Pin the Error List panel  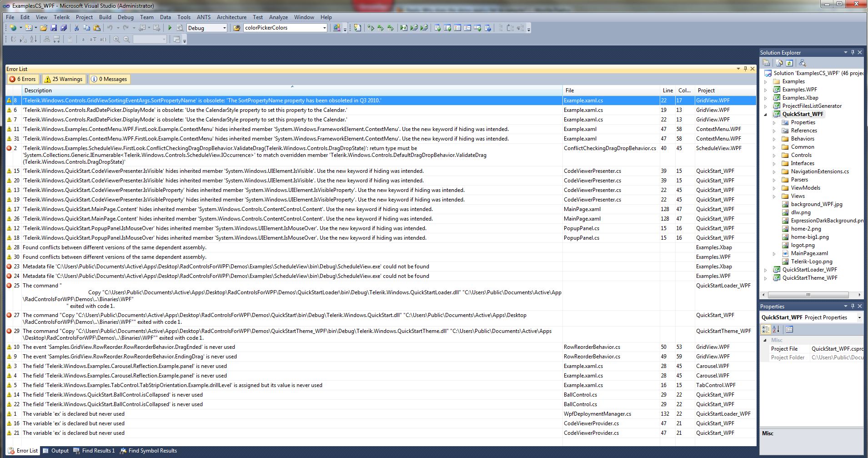[x=745, y=69]
